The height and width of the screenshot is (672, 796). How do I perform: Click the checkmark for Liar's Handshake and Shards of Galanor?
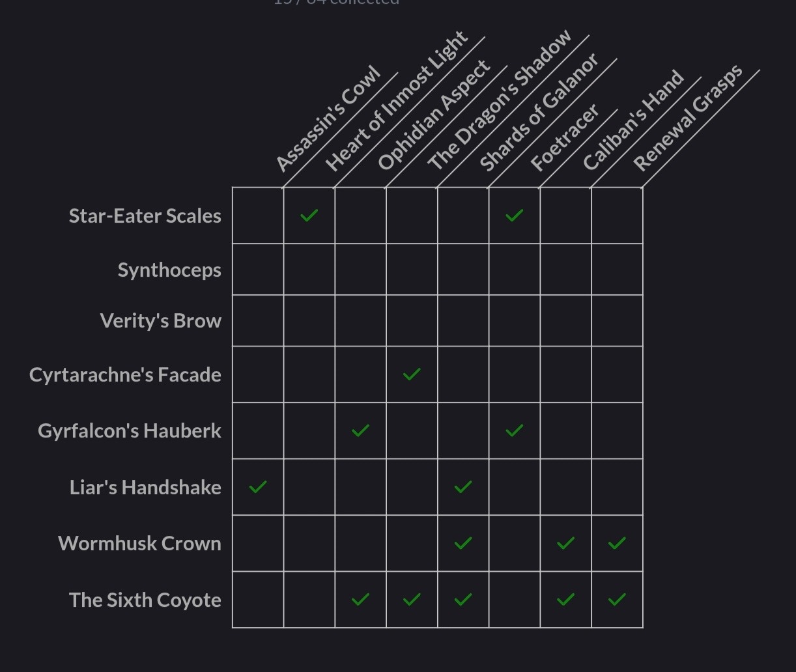click(463, 486)
